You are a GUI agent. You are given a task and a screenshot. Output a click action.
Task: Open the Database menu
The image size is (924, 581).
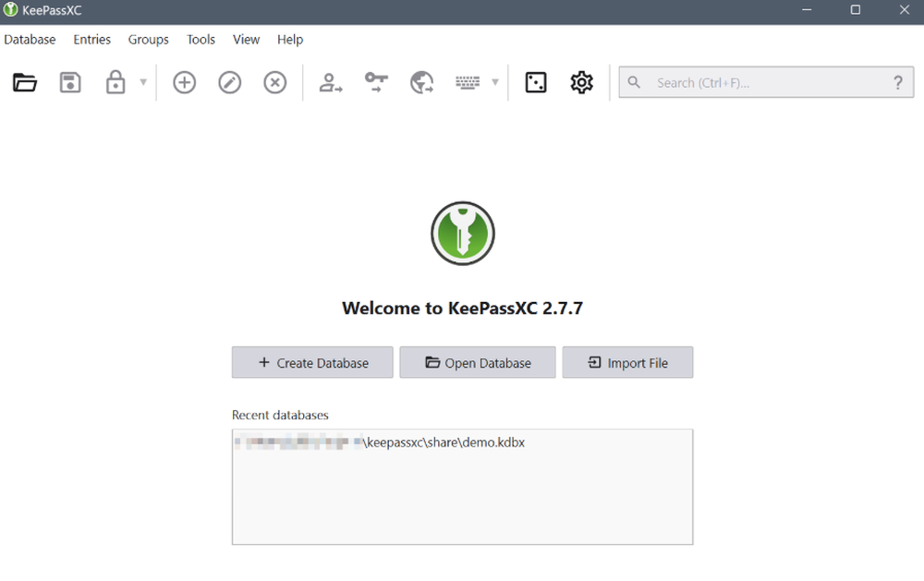click(x=30, y=40)
